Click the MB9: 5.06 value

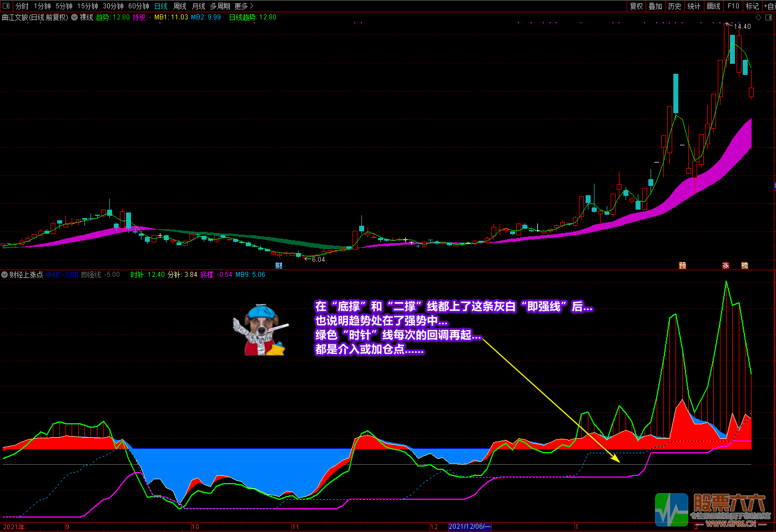pos(250,275)
